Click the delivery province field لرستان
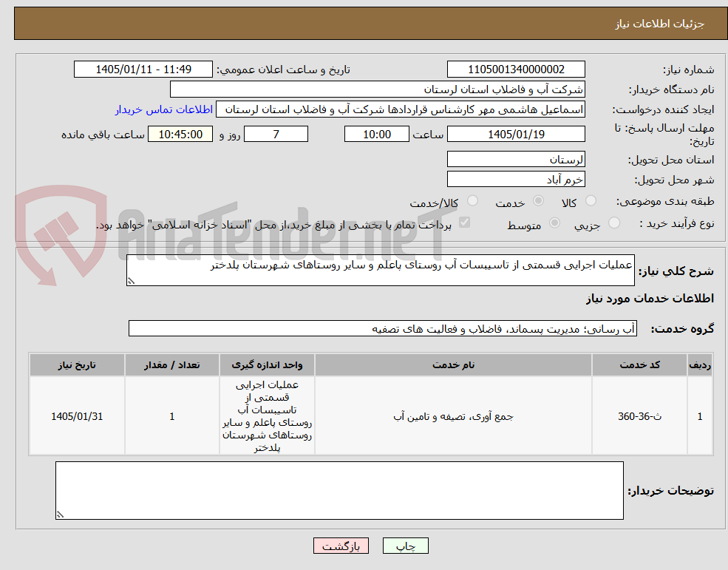This screenshot has width=728, height=570. (516, 160)
